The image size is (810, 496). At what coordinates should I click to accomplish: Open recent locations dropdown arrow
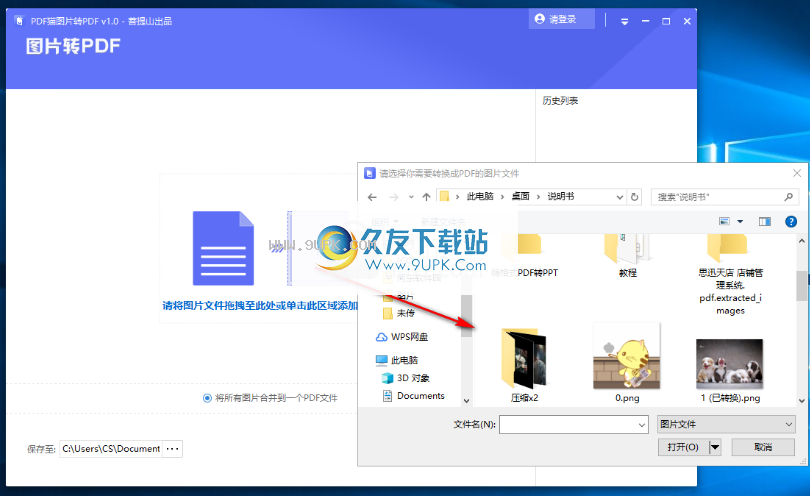click(x=411, y=197)
